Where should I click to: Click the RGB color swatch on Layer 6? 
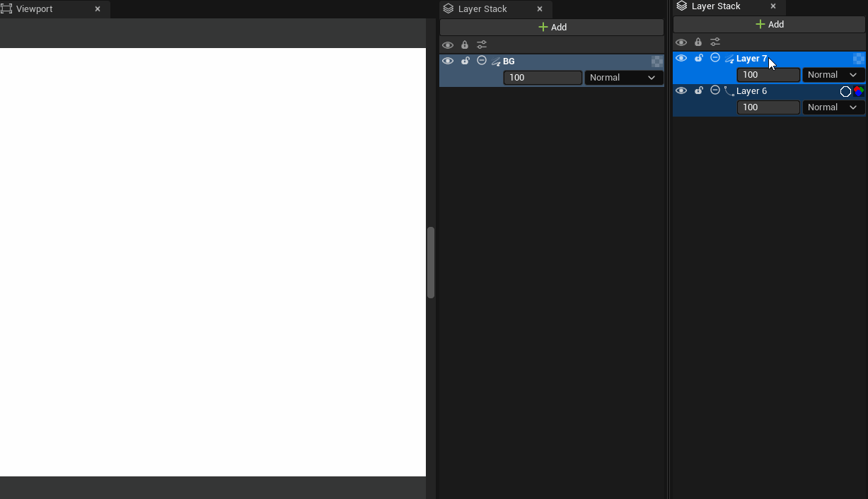tap(858, 90)
